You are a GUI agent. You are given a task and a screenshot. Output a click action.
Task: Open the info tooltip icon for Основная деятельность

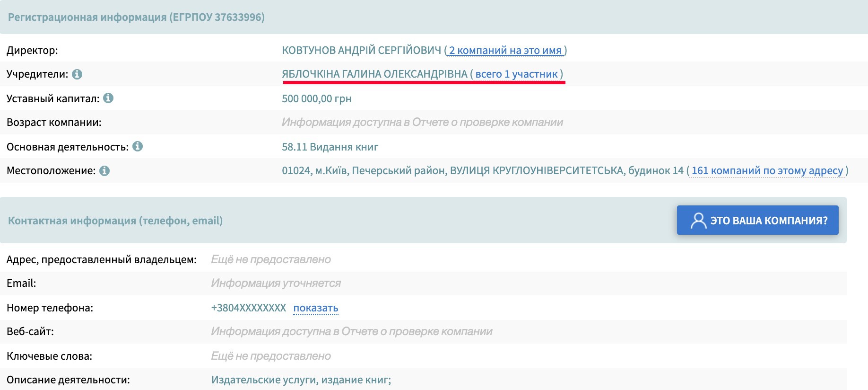(138, 146)
